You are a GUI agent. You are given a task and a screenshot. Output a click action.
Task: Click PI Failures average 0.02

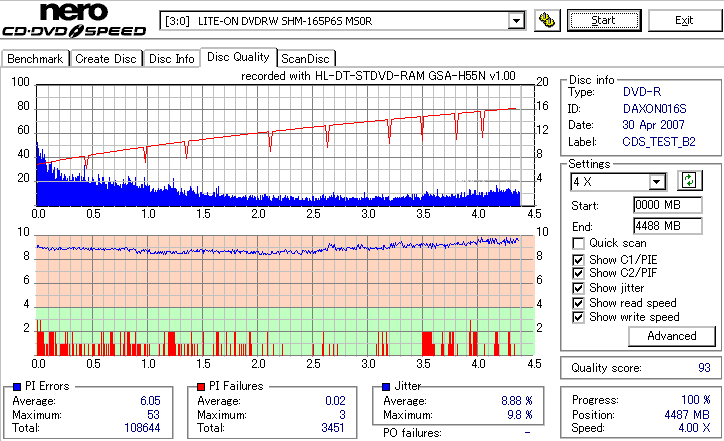coord(335,401)
